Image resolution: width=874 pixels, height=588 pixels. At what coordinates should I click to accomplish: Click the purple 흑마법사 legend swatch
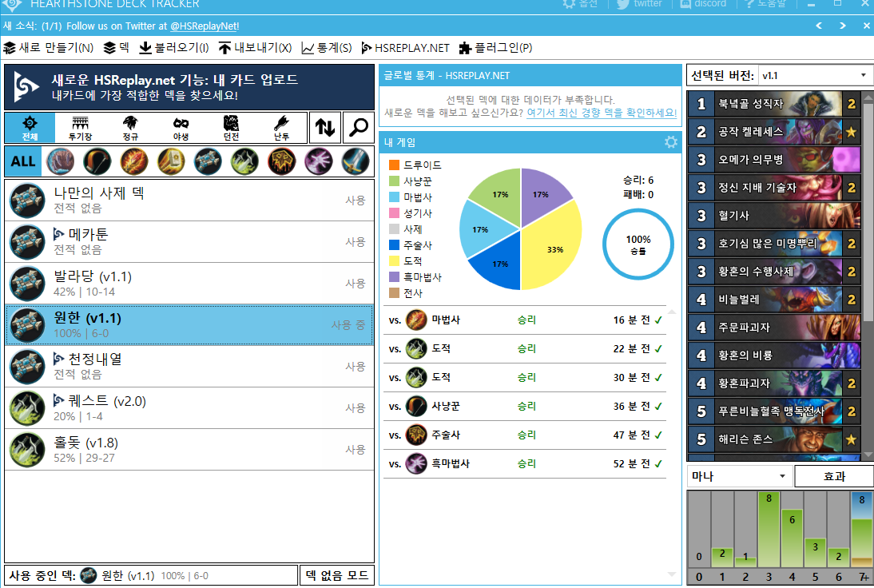pyautogui.click(x=394, y=277)
